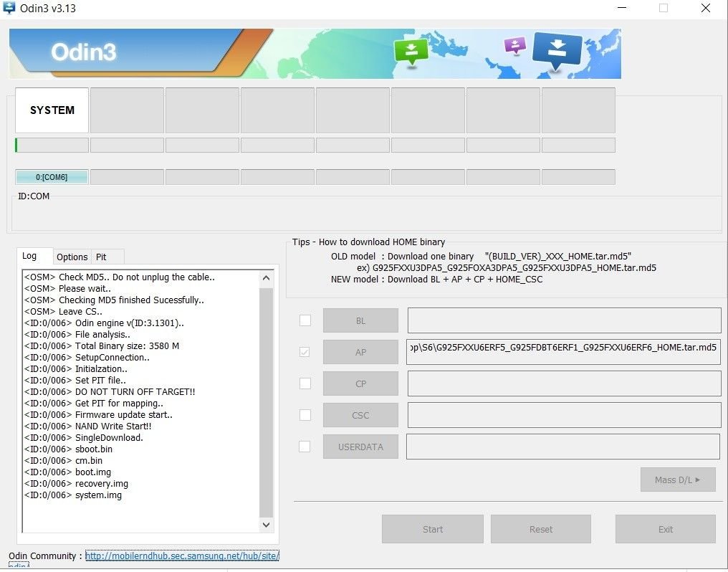This screenshot has height=572, width=728.
Task: Click the Odin3 banner logo
Action: 84,52
